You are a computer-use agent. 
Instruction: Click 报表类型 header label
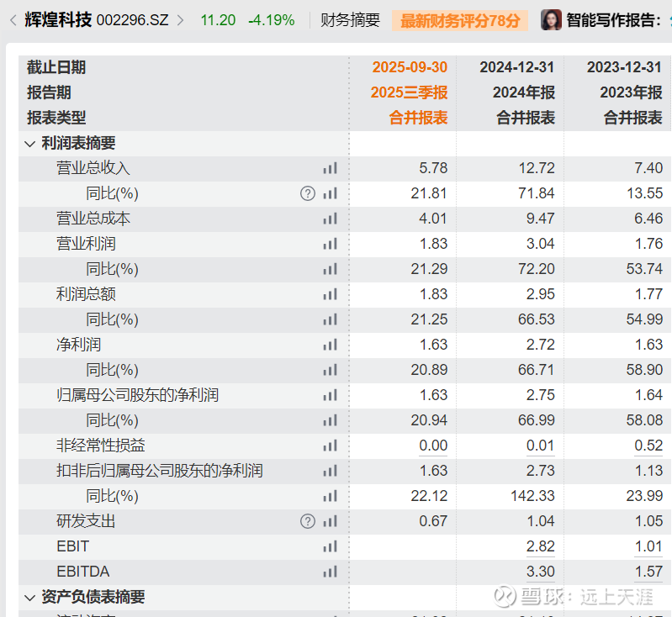(56, 118)
